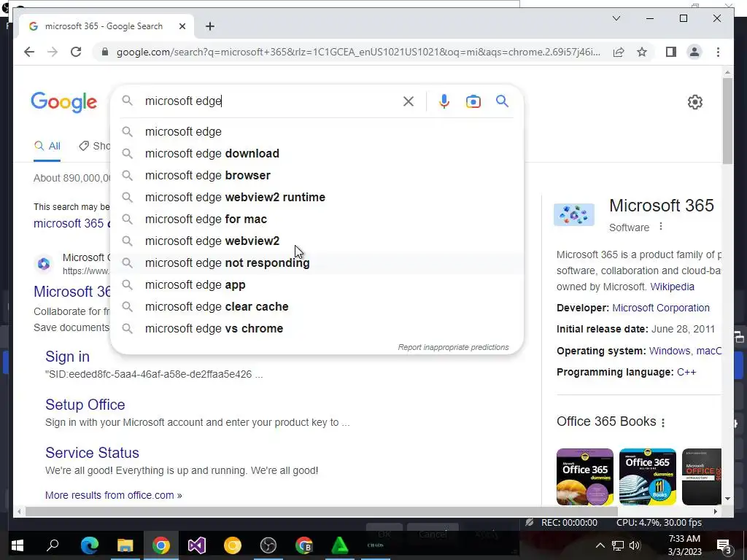Image resolution: width=747 pixels, height=560 pixels.
Task: Open first Office 365 for Dummies book
Action: pyautogui.click(x=585, y=476)
